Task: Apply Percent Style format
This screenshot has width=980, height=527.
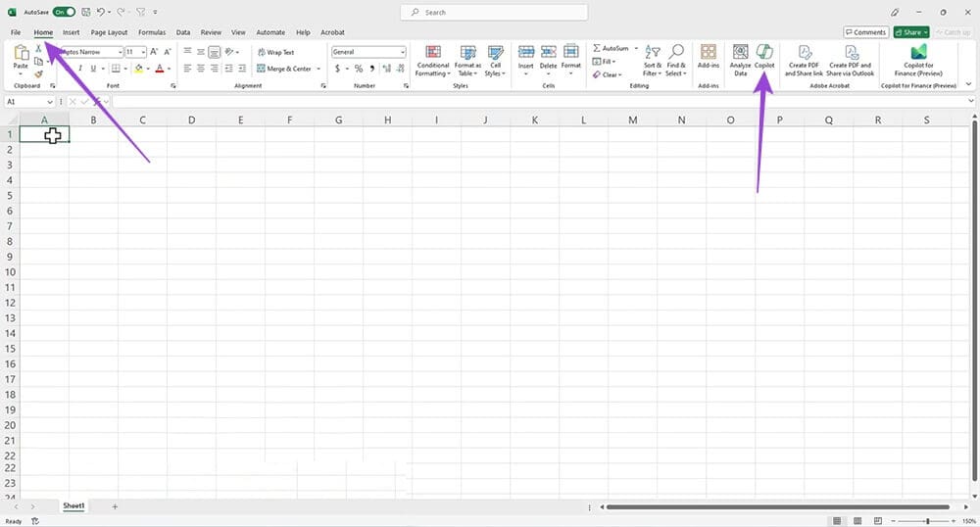Action: tap(359, 69)
